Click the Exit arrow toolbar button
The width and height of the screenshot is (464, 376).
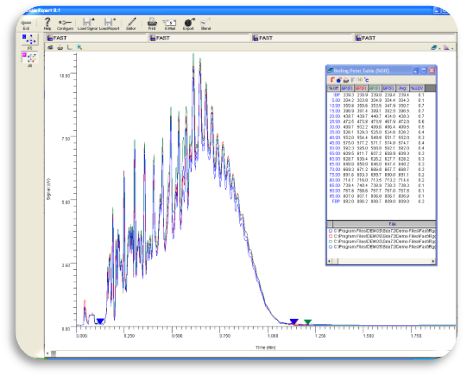[x=26, y=23]
